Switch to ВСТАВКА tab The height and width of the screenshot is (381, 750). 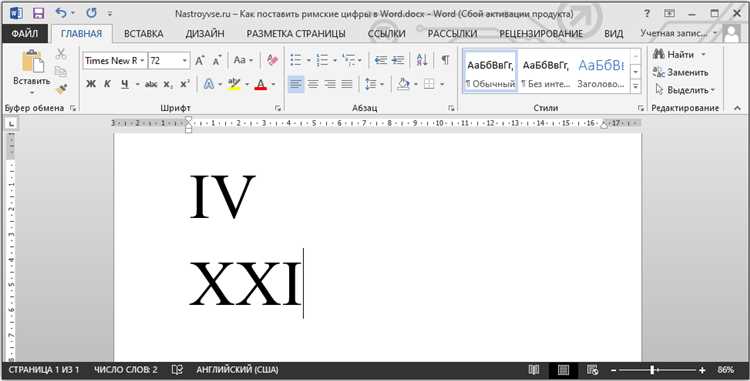(143, 34)
